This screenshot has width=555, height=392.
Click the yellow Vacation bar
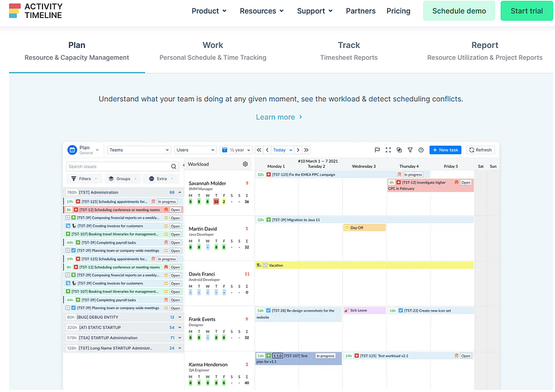pos(364,265)
